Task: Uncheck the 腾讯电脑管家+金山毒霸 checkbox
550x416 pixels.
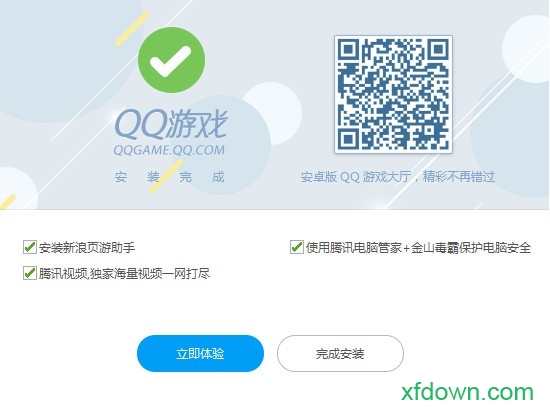Action: click(x=297, y=247)
